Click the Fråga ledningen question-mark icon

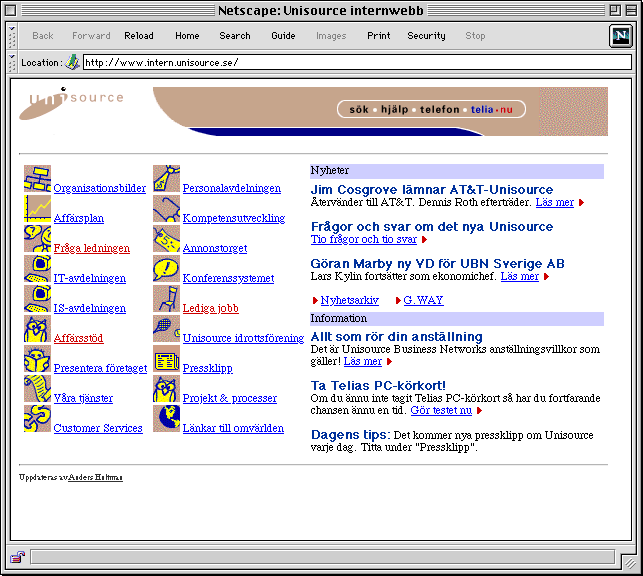[x=37, y=239]
